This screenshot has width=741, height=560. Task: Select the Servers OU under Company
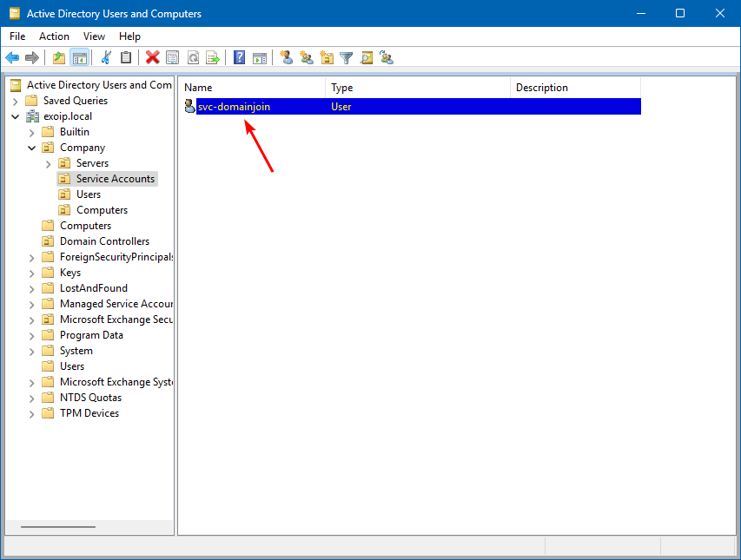(x=92, y=163)
